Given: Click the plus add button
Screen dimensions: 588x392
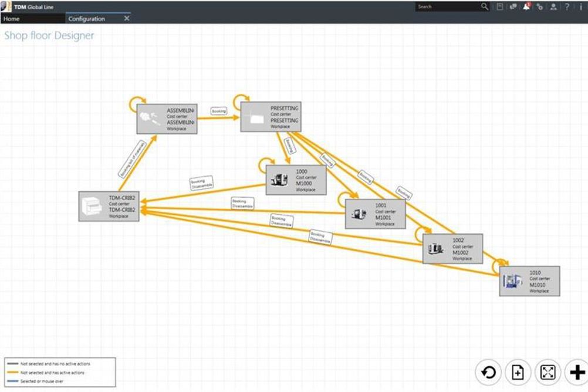Looking at the screenshot, I should tap(577, 373).
